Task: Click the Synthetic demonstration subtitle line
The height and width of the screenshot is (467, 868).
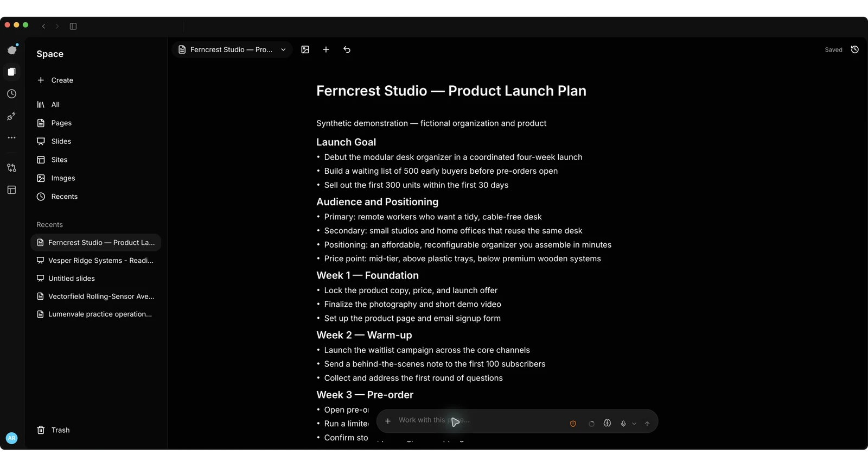Action: click(431, 123)
